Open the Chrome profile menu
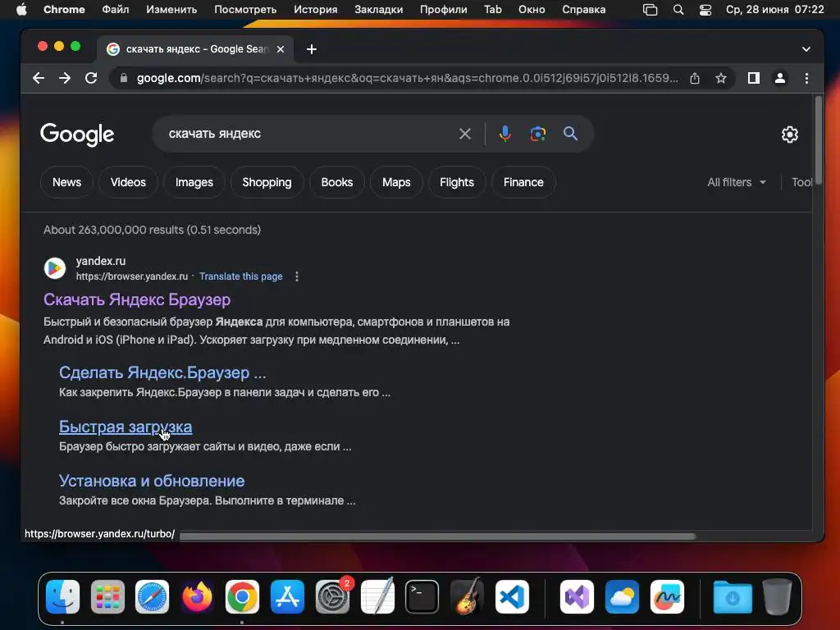 click(780, 78)
